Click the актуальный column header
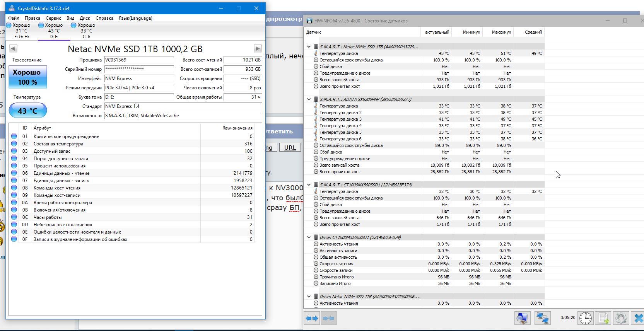This screenshot has width=644, height=331. (436, 32)
